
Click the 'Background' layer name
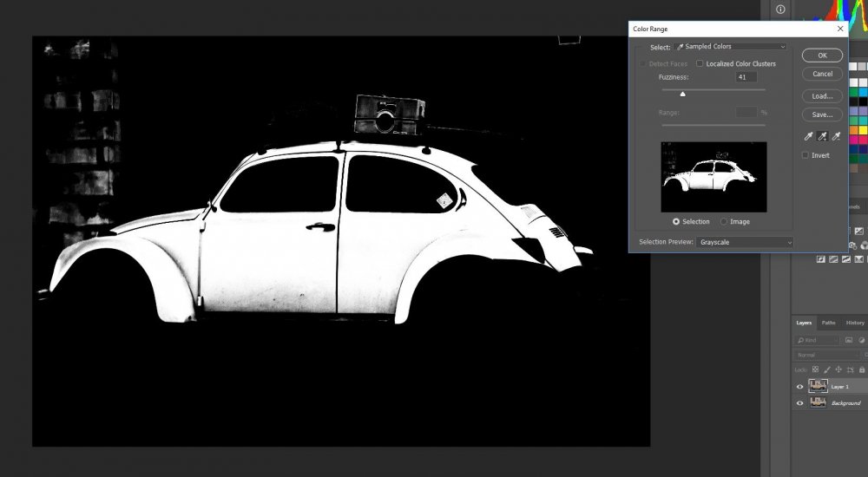point(845,403)
